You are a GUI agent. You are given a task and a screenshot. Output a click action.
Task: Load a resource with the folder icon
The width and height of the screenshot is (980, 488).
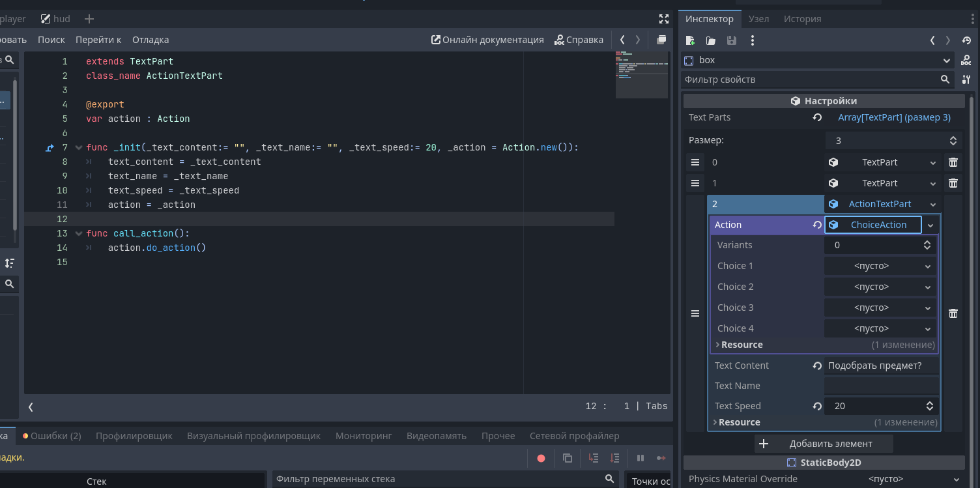(x=711, y=40)
